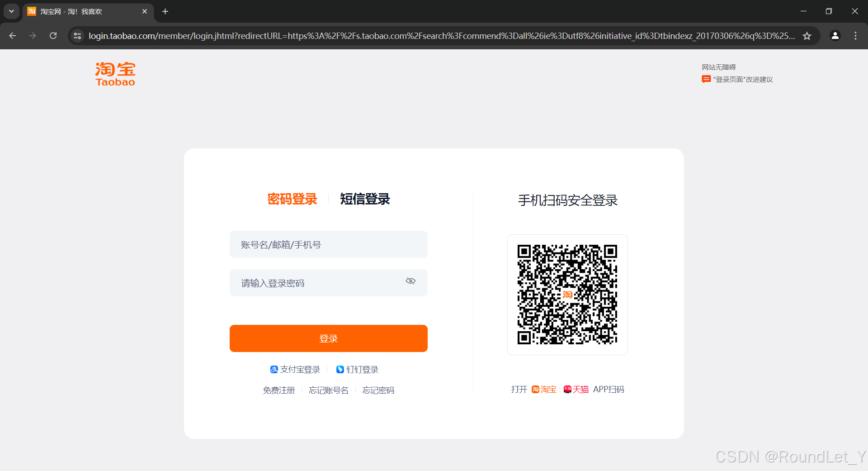Screen dimensions: 868x471
Task: Go back to the previous page
Action: (13, 36)
